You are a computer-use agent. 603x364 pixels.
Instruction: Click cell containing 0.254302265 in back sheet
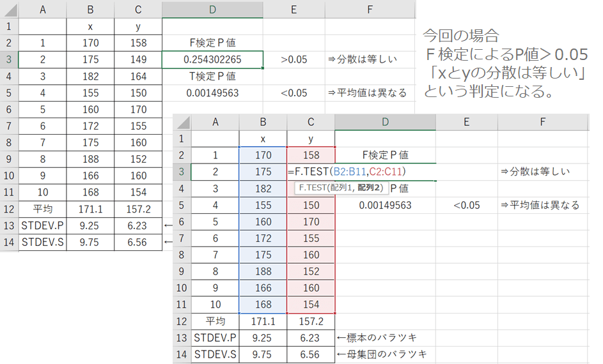[212, 59]
